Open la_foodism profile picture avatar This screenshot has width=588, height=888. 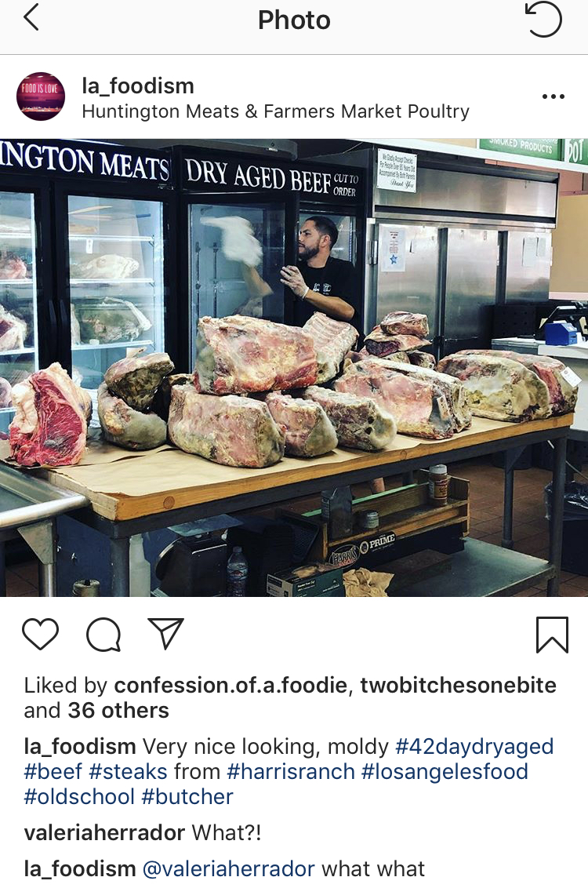(x=40, y=96)
